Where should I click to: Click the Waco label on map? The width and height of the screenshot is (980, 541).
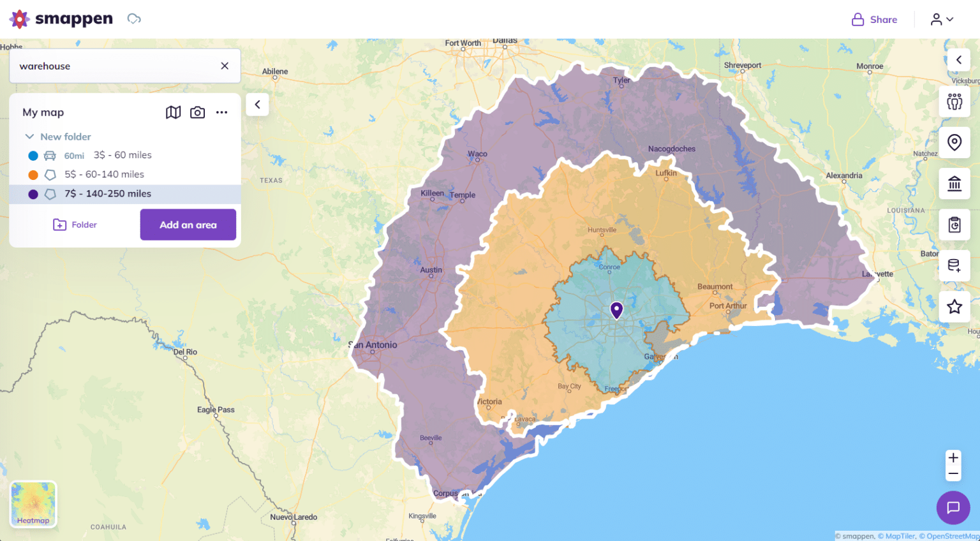(x=477, y=154)
